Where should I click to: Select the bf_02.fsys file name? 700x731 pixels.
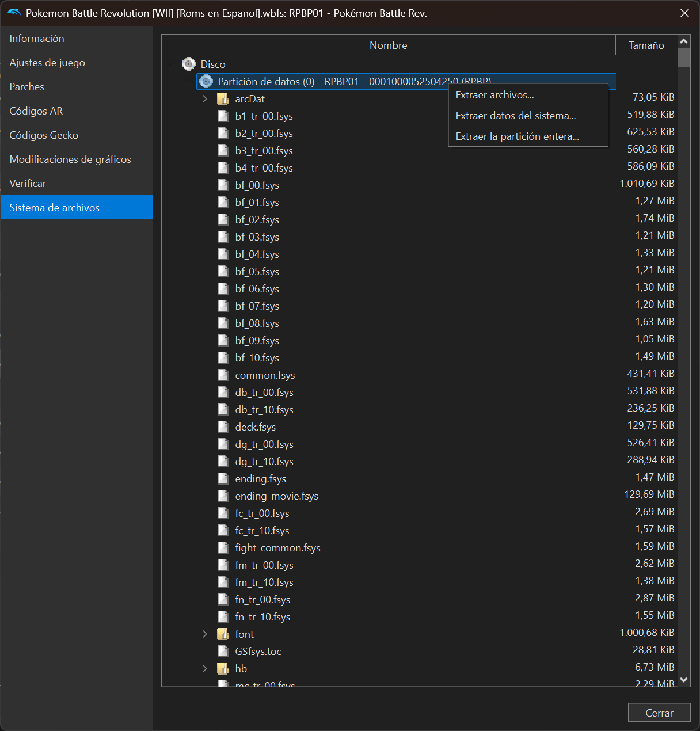click(257, 219)
